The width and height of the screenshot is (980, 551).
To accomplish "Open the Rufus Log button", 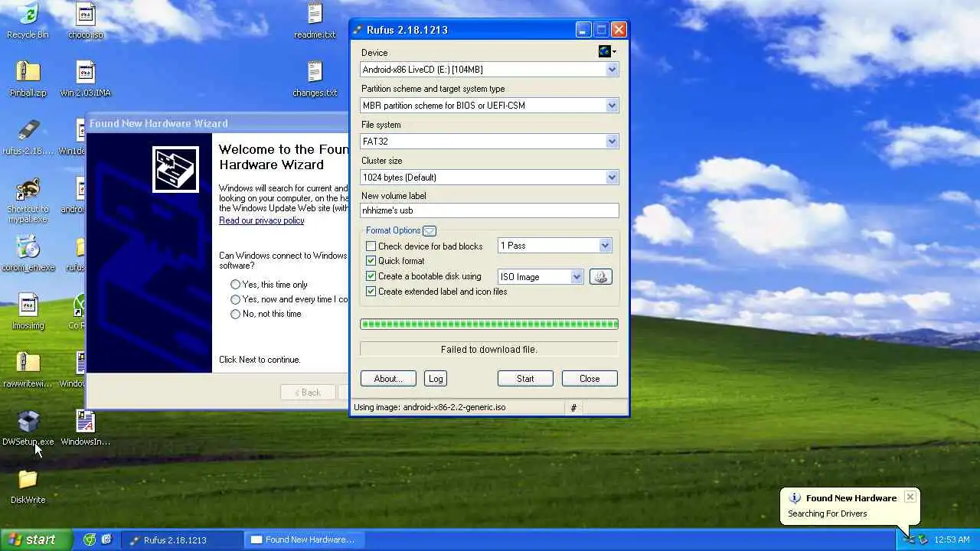I will pos(436,379).
